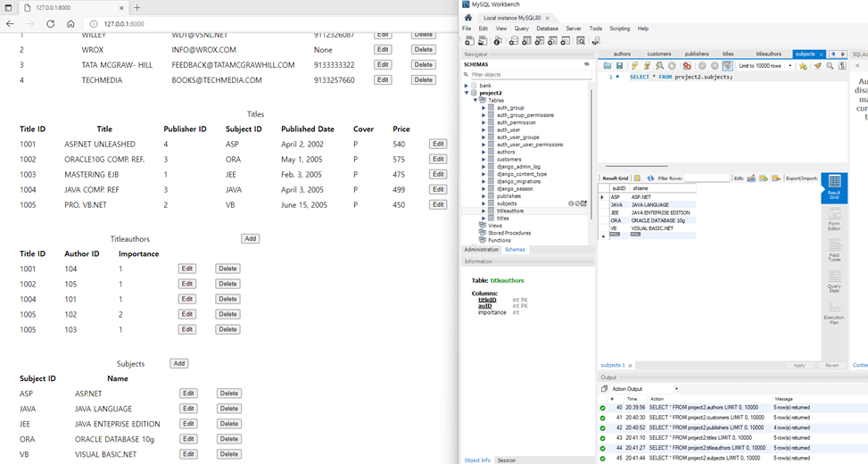Toggle invisible characters paragraph icon
This screenshot has height=464, width=868.
pos(842,65)
